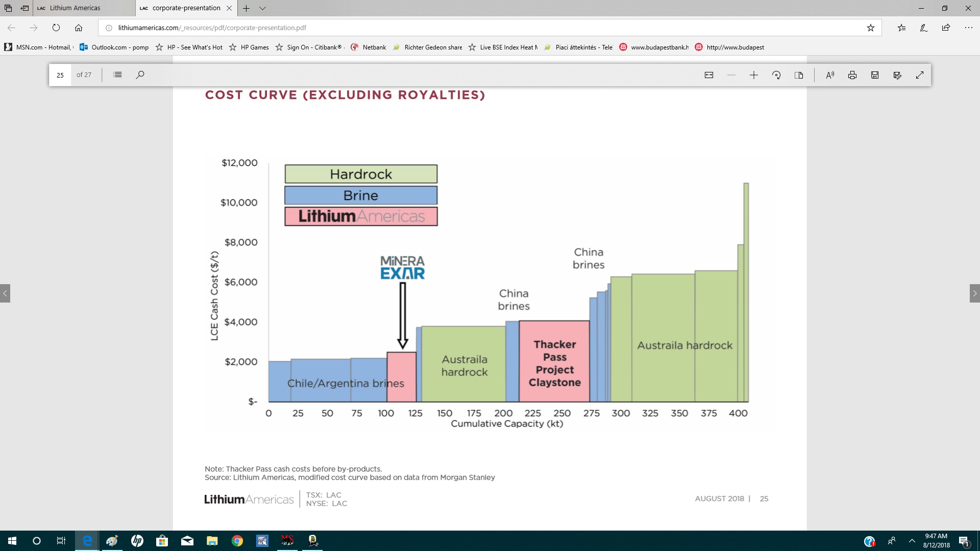Share this page using share icon
This screenshot has width=980, height=551.
pyautogui.click(x=946, y=28)
